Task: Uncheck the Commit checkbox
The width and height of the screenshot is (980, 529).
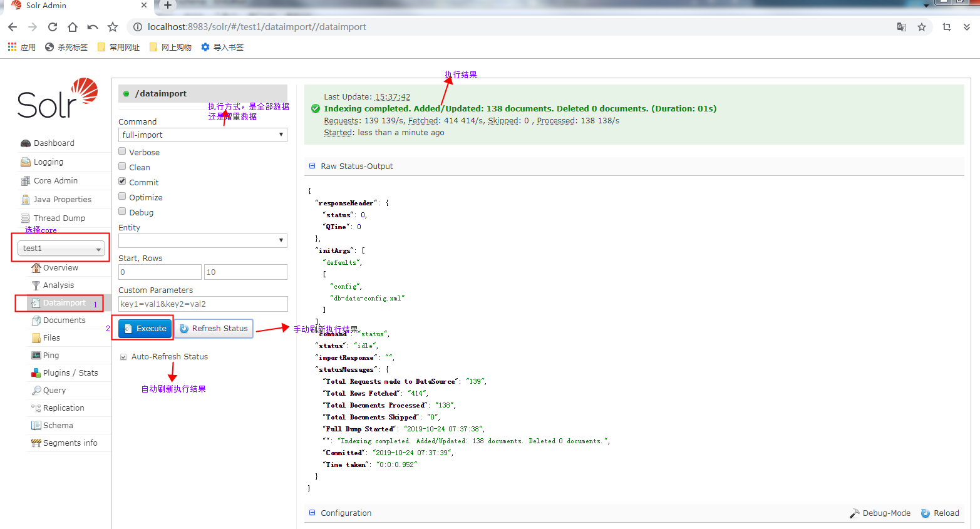Action: coord(123,182)
